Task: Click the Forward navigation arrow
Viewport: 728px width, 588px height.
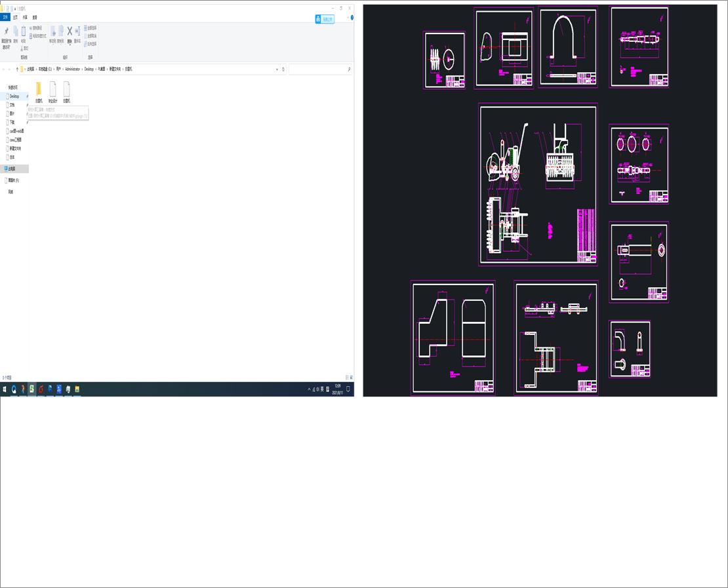Action: point(10,69)
